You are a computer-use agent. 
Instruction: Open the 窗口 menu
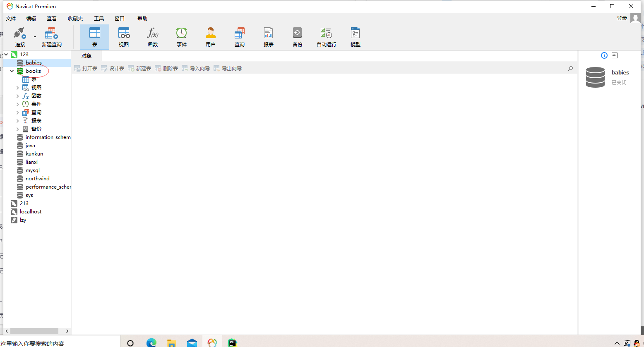[x=120, y=19]
